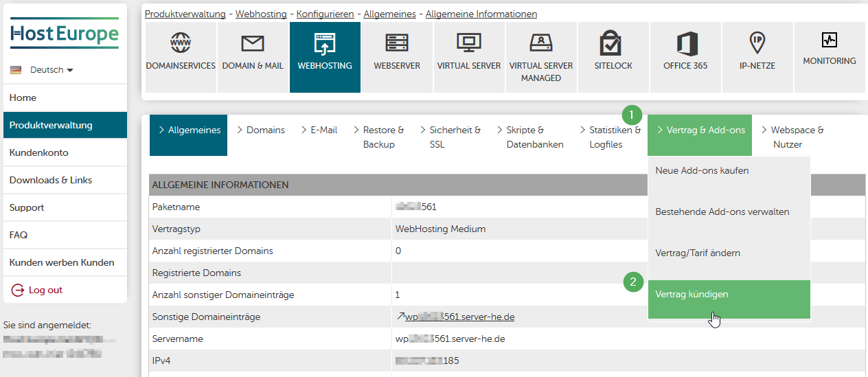This screenshot has width=868, height=377.
Task: Click the IPv4 address value
Action: click(x=427, y=361)
